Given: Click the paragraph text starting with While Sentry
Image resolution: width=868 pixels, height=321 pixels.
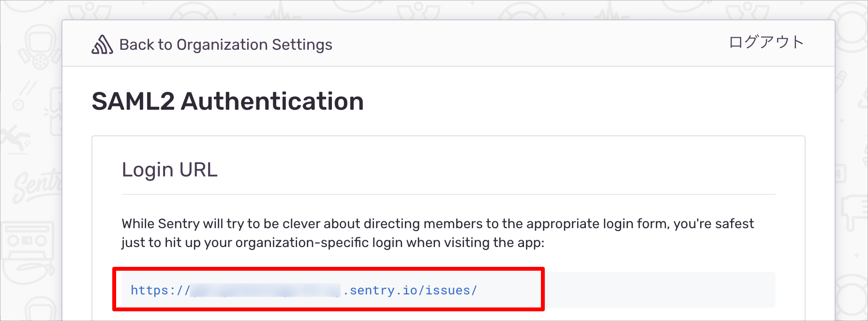Looking at the screenshot, I should point(438,233).
